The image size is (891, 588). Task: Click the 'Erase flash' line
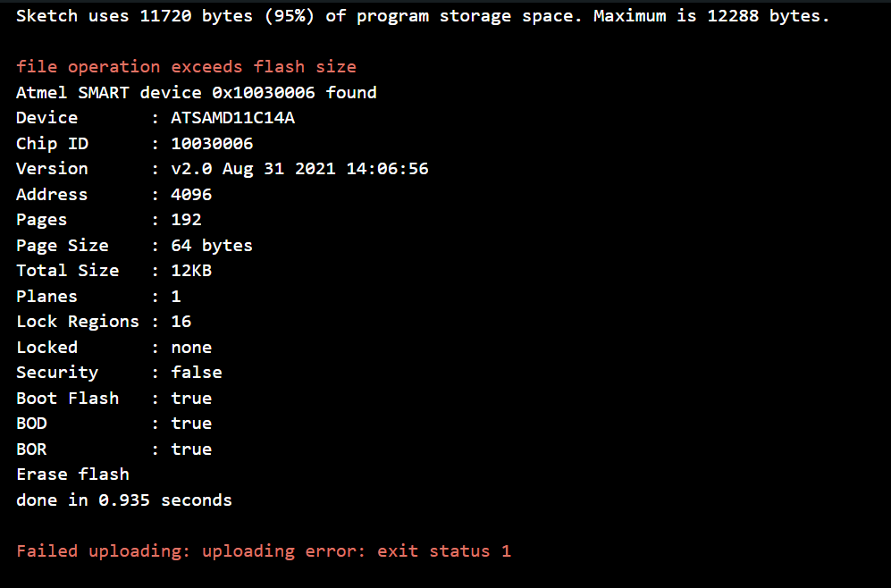tap(72, 475)
